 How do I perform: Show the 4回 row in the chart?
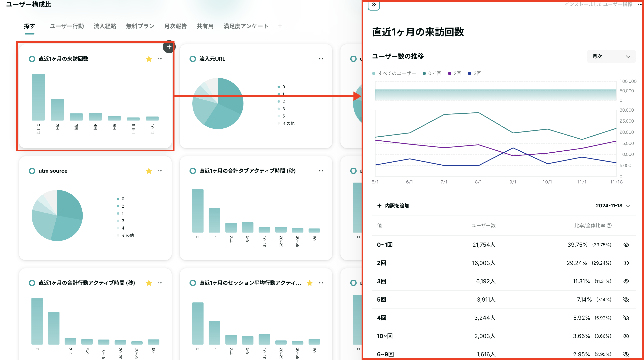point(626,318)
